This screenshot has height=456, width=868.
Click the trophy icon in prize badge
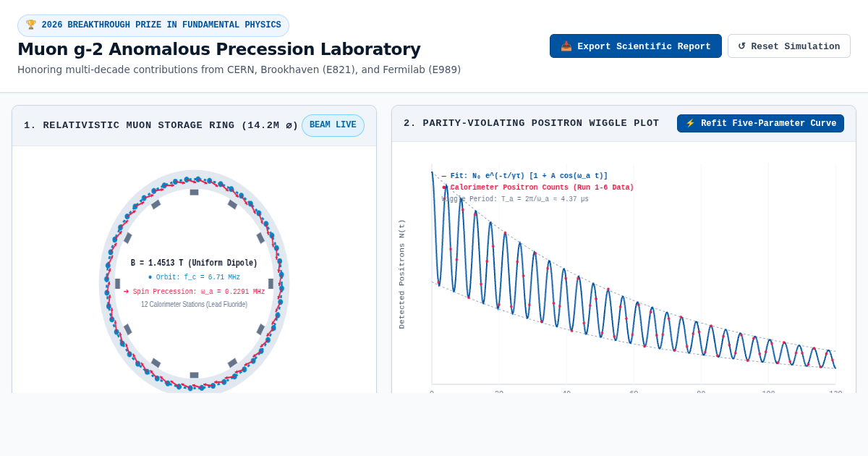click(x=31, y=25)
